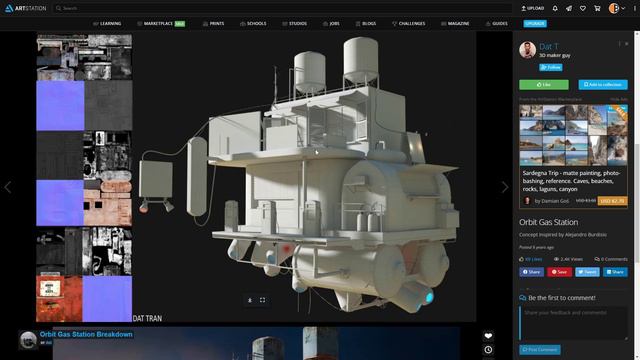Viewport: 640px width, 360px height.
Task: Hide the marketplace ads link
Action: [x=619, y=99]
